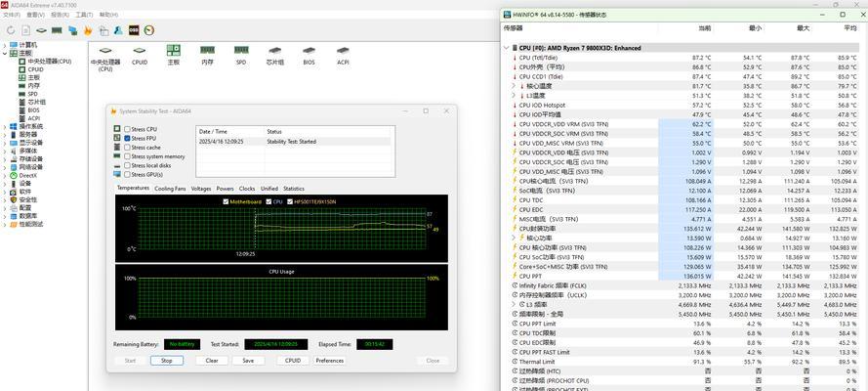
Task: Click the 最大 column header in HWiNFO
Action: tap(803, 28)
